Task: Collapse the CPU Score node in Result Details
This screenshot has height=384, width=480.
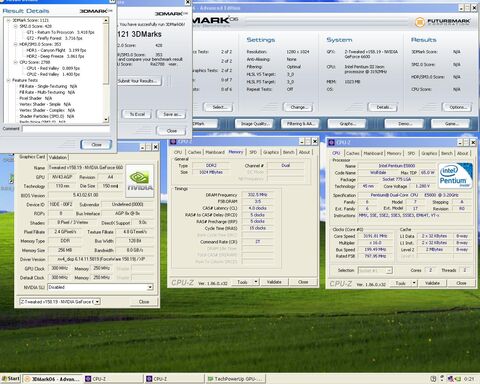Action: pos(15,62)
